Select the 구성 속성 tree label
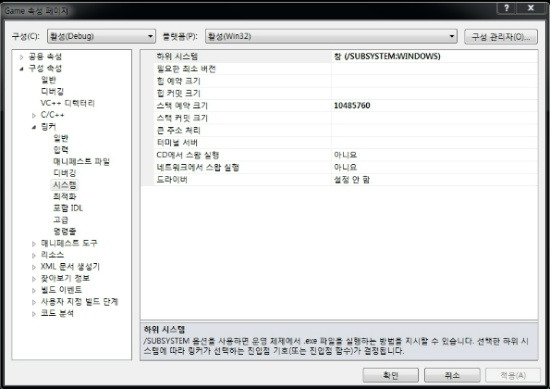 coord(45,68)
